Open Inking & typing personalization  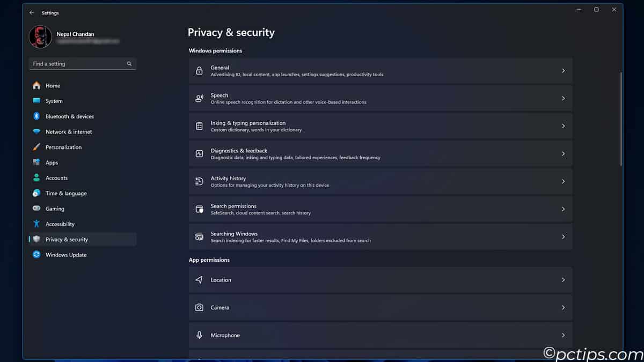coord(380,126)
